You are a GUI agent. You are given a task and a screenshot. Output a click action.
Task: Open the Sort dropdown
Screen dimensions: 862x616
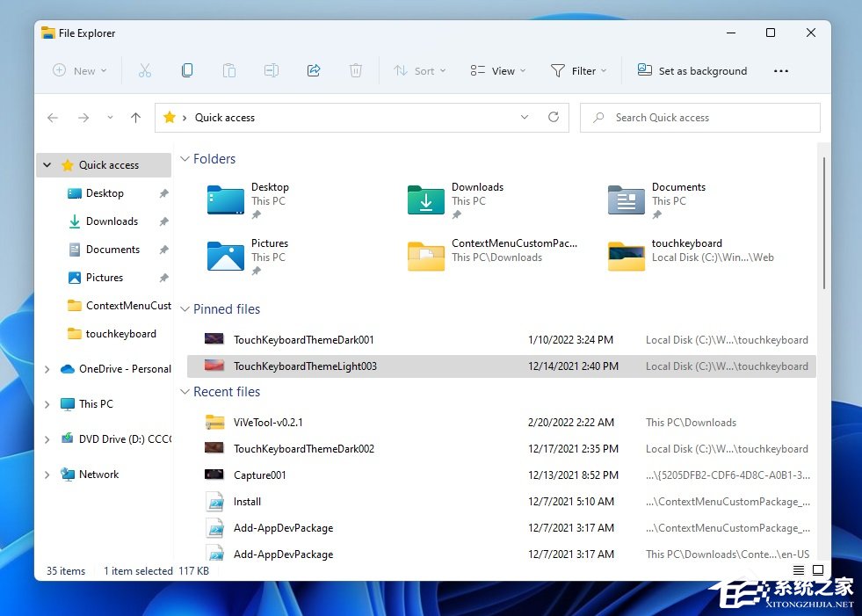click(x=419, y=70)
